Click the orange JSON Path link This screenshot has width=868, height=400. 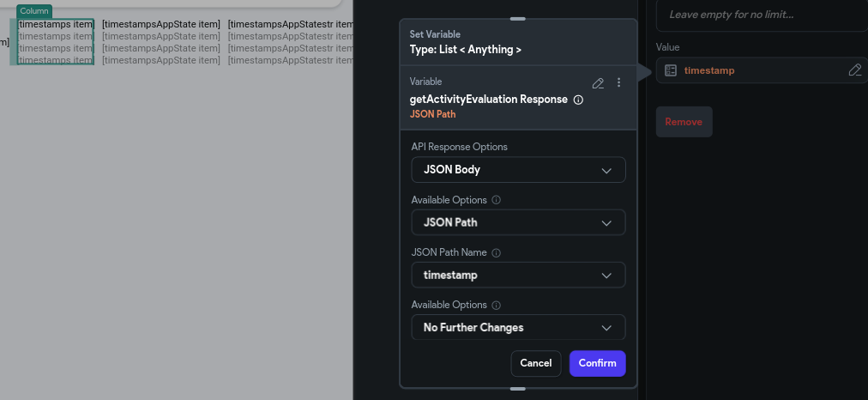click(x=432, y=114)
